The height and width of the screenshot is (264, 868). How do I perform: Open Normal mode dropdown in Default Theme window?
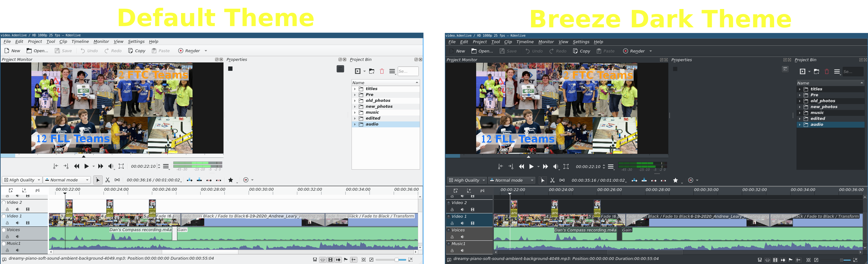point(67,180)
